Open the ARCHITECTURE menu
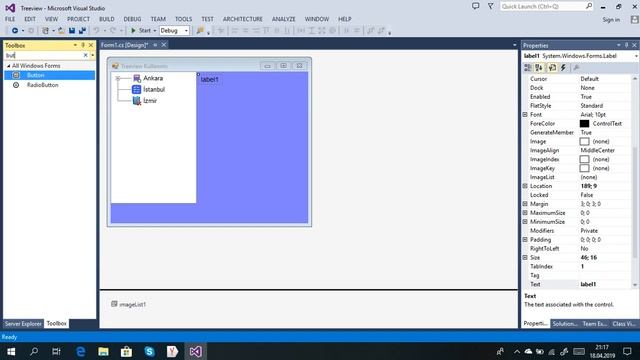The width and height of the screenshot is (640, 360). 242,19
